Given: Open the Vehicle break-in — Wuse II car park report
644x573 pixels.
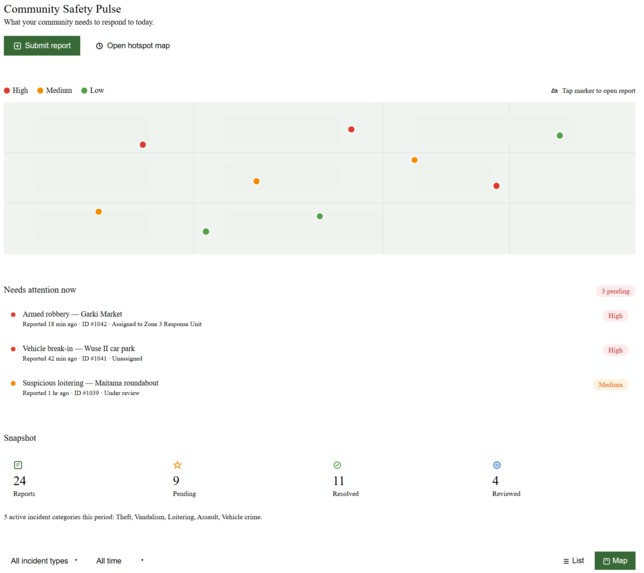Looking at the screenshot, I should (320, 353).
